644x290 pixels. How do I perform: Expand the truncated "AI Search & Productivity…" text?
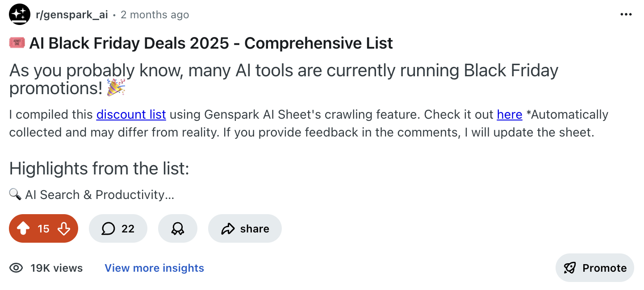(x=99, y=195)
